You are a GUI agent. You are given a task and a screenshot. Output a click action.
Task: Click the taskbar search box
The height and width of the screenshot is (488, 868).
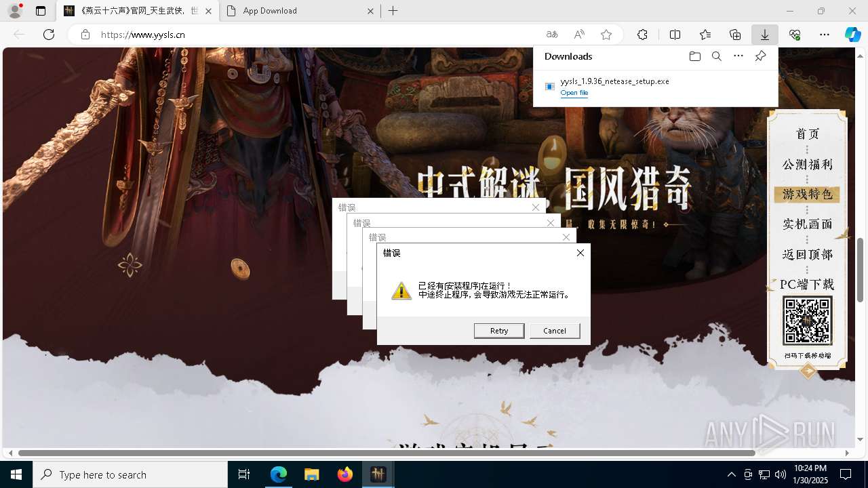tap(130, 474)
